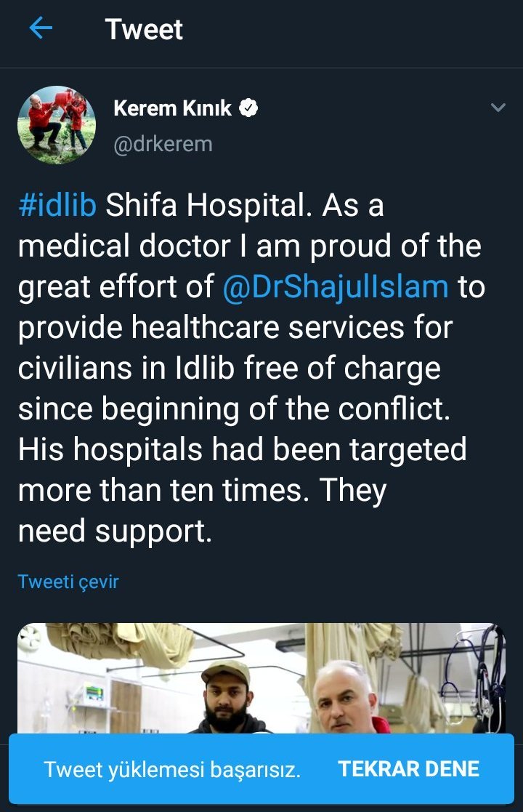
Task: Tap the 'Tweet yüklemesi başarısız' message
Action: [x=171, y=770]
